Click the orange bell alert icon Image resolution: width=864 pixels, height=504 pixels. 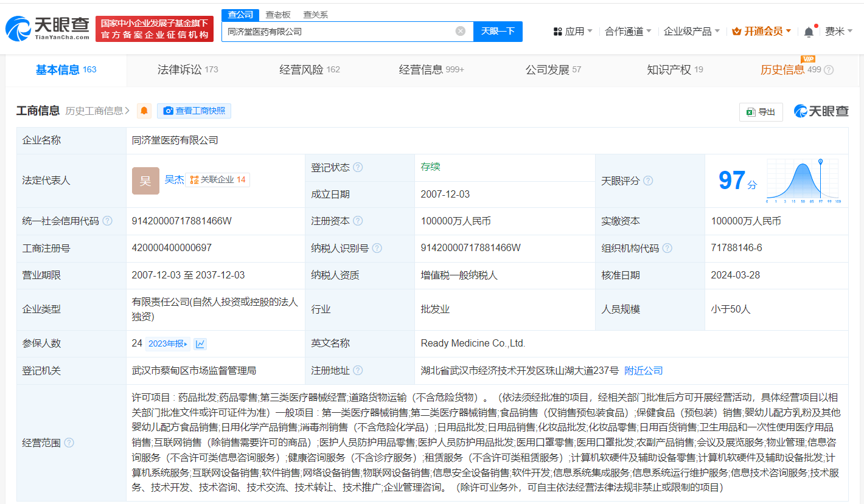click(x=144, y=111)
